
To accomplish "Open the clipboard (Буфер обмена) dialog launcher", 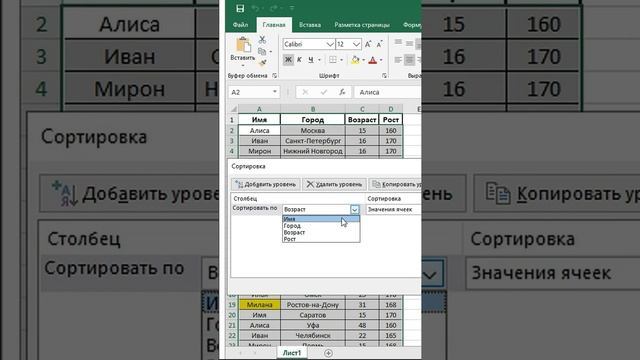I will click(x=274, y=76).
